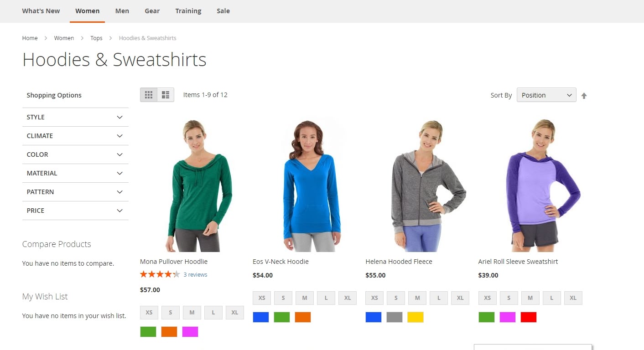Open Eos V-Neck Hoodie product link
This screenshot has width=644, height=350.
pos(280,262)
